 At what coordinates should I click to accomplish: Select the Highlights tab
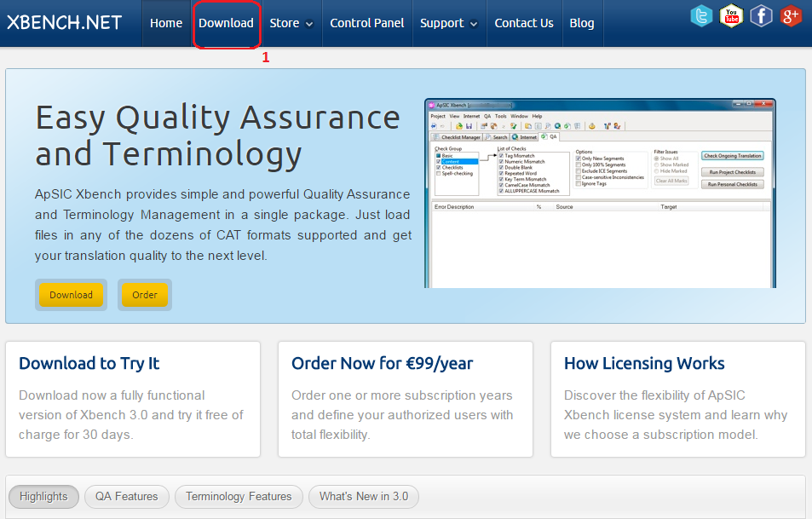[x=43, y=497]
